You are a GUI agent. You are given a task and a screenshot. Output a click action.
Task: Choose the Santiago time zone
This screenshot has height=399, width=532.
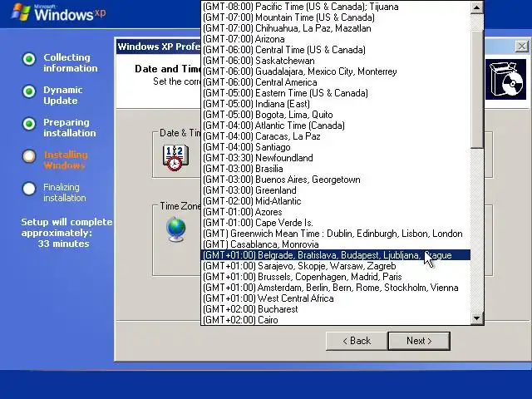336,147
